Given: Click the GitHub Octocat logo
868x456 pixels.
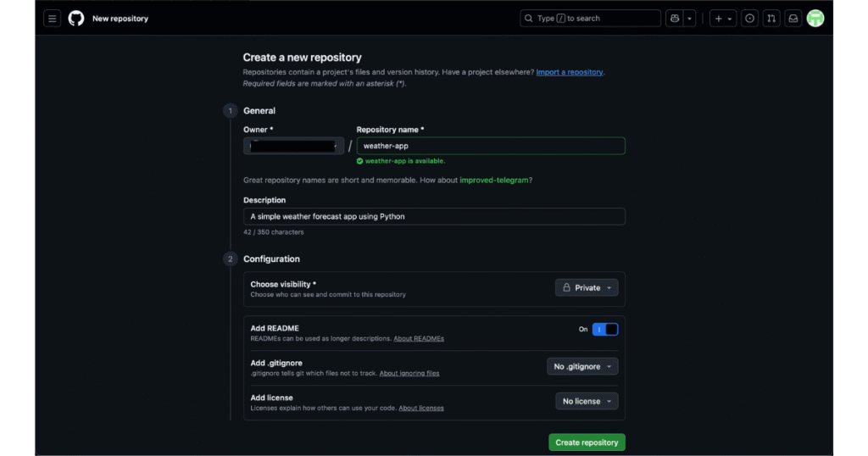Looking at the screenshot, I should click(76, 19).
